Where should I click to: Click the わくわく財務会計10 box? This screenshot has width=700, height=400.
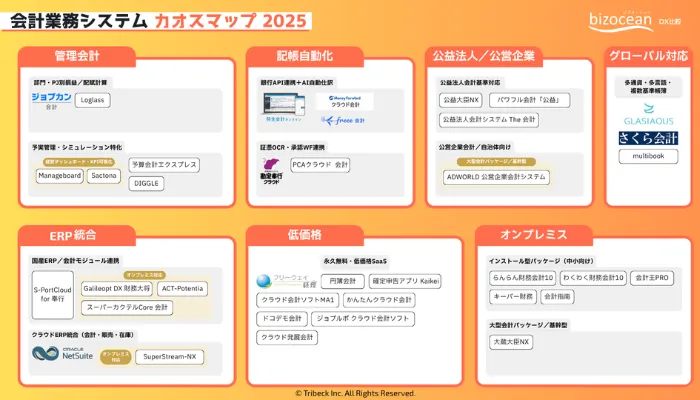593,278
